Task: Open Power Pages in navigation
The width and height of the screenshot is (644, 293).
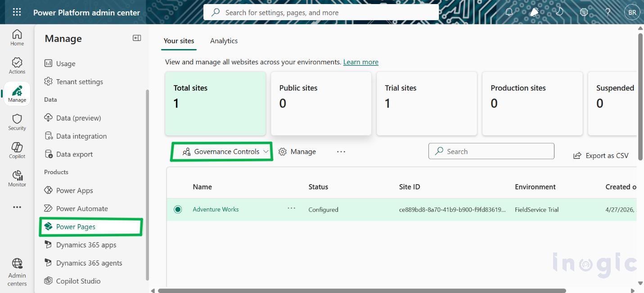Action: (91, 227)
